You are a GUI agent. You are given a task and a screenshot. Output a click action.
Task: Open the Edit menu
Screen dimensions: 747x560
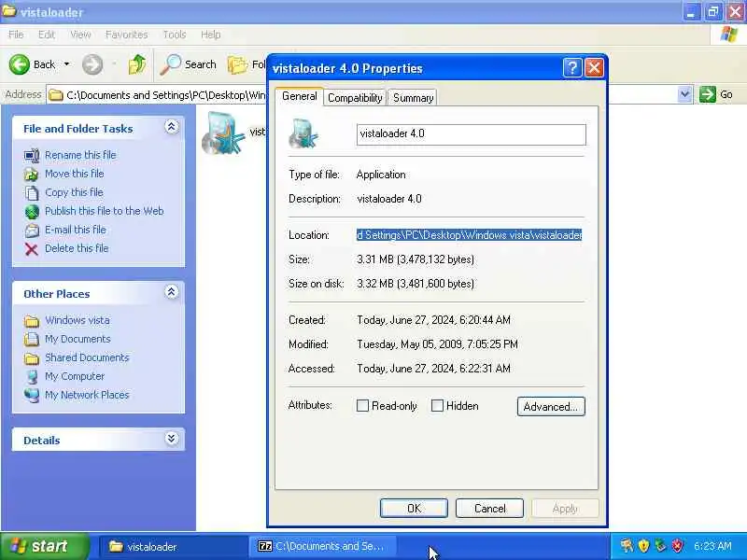[x=46, y=35]
